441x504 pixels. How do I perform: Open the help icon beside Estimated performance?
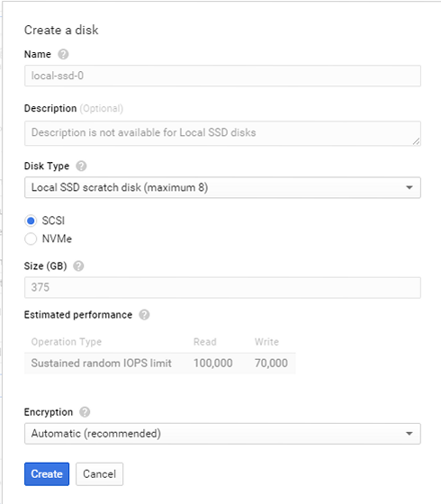point(144,315)
